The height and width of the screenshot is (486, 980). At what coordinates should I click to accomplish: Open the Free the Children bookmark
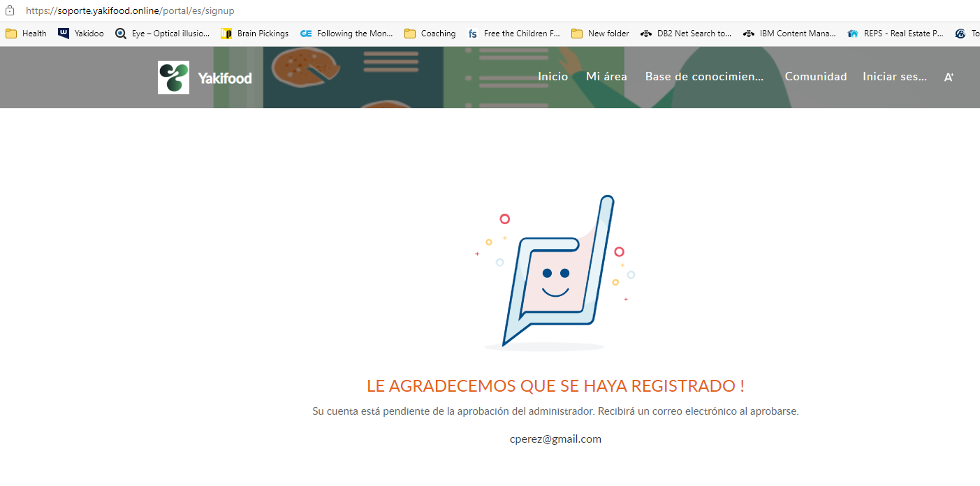pyautogui.click(x=514, y=34)
